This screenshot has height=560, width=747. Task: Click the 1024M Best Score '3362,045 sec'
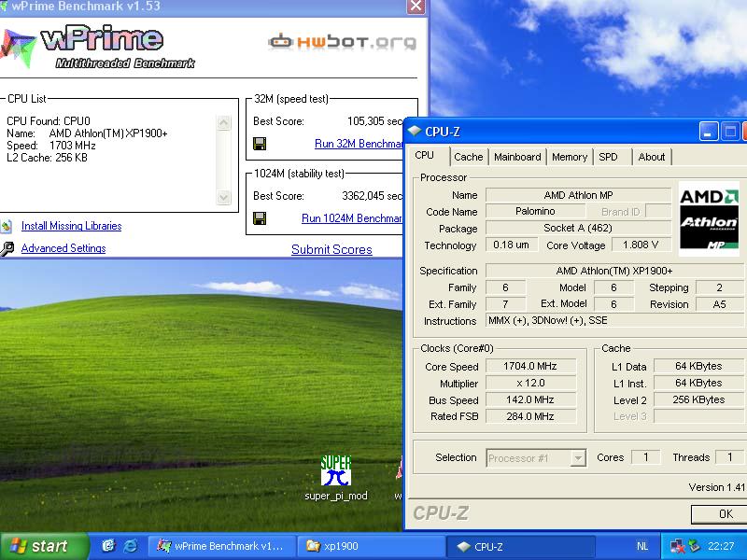tap(373, 196)
